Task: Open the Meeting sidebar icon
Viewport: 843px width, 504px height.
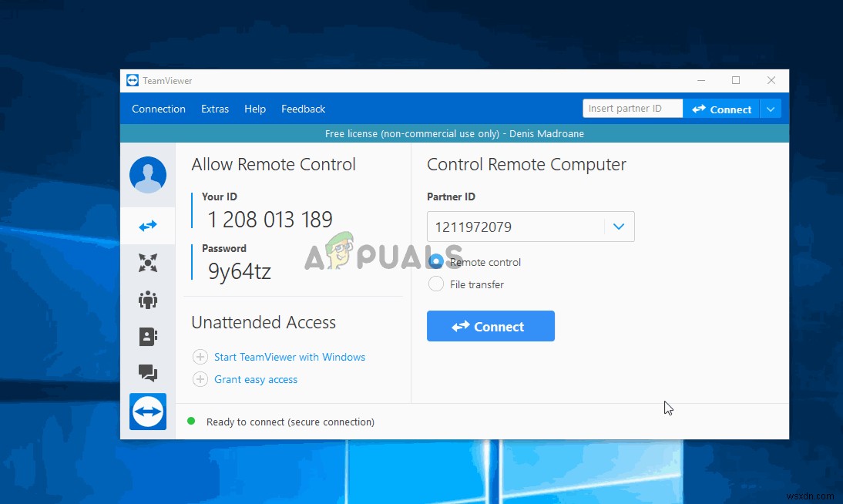Action: point(148,263)
